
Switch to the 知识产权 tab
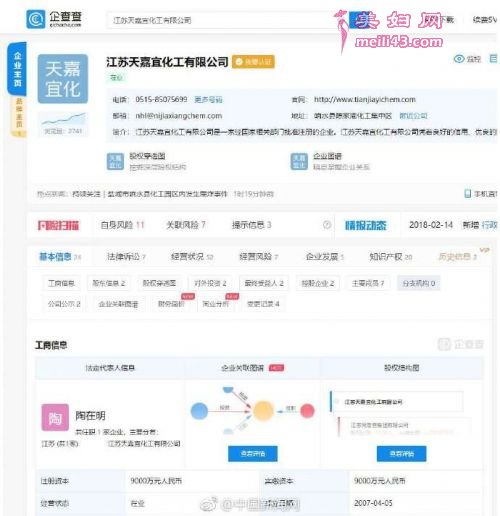pos(391,256)
